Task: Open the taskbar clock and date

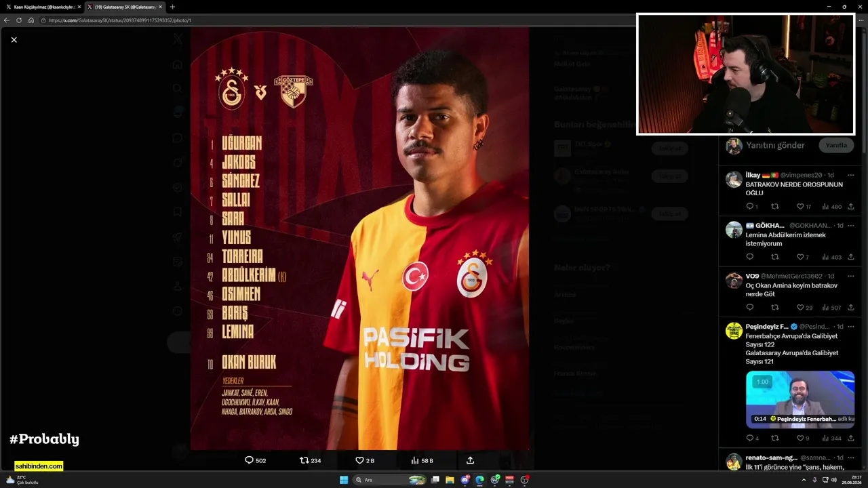Action: (852, 480)
